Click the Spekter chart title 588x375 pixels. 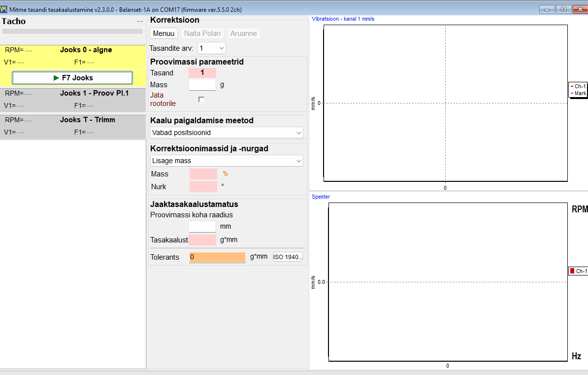point(321,197)
